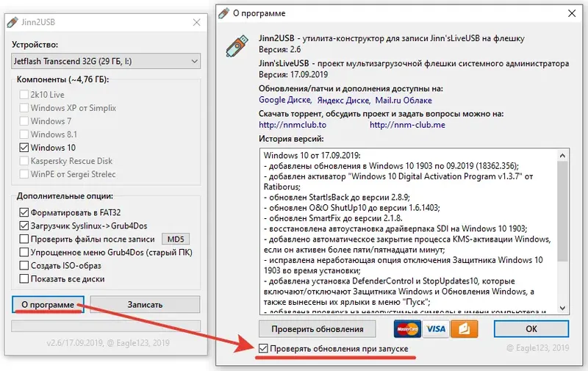Toggle the Windows 8.1 component checkbox
The image size is (588, 371).
pyautogui.click(x=24, y=134)
